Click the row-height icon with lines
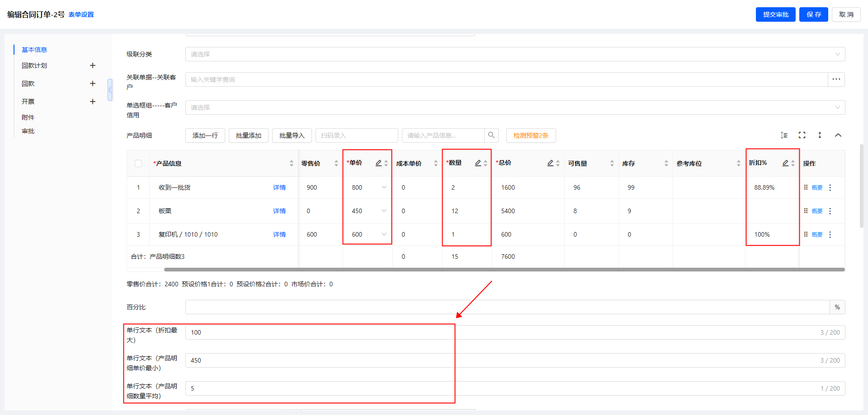The image size is (868, 415). tap(784, 135)
